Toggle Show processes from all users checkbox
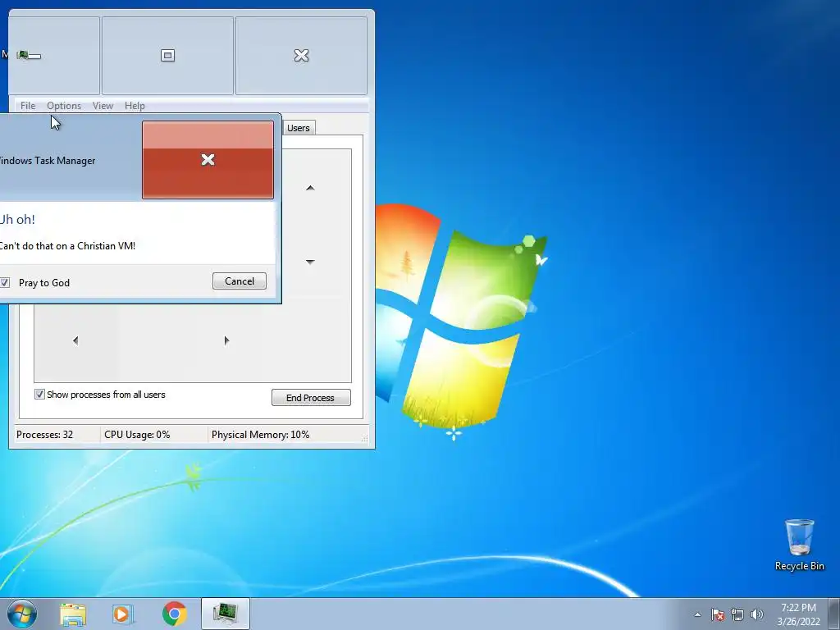Image resolution: width=840 pixels, height=630 pixels. point(39,395)
